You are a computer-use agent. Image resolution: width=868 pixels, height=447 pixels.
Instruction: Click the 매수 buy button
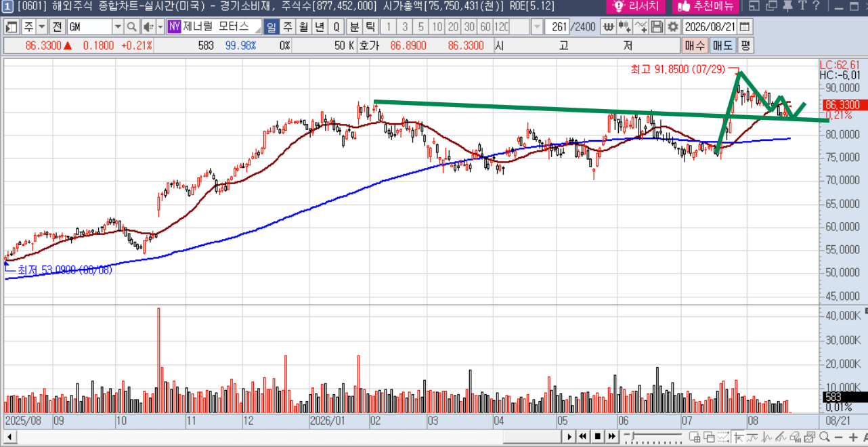pos(695,46)
